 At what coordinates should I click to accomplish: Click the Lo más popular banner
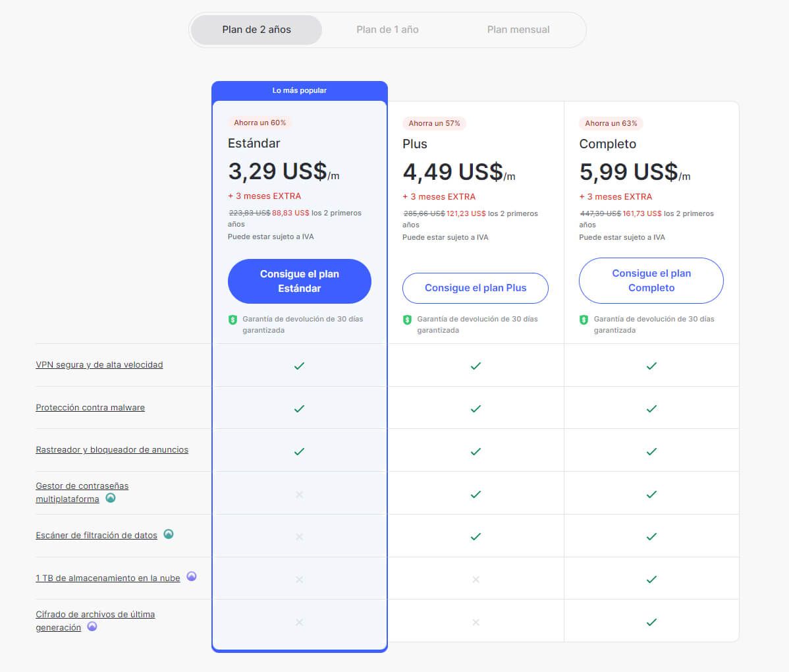point(300,91)
